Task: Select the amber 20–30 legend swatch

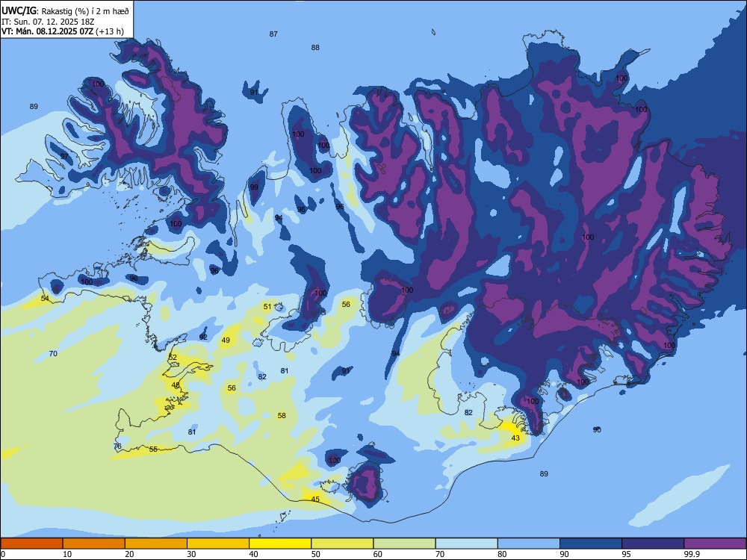Action: [x=156, y=544]
